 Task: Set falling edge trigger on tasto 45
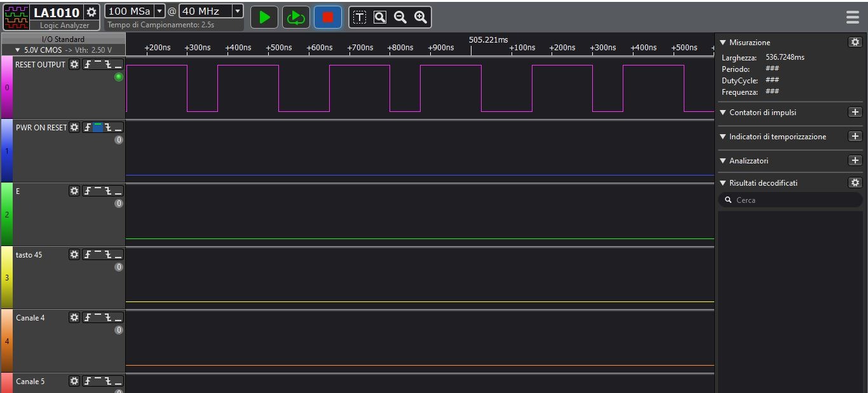(108, 254)
